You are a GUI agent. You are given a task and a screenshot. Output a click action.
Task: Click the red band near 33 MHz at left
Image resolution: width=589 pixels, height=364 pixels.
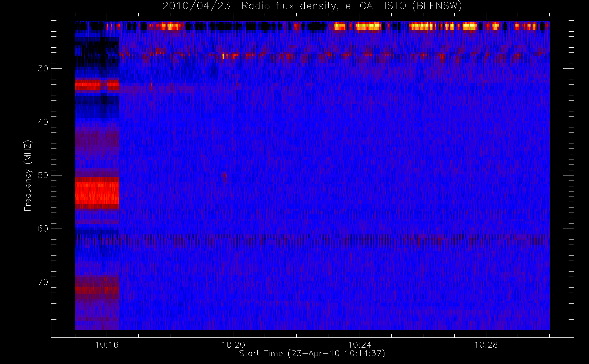(97, 86)
